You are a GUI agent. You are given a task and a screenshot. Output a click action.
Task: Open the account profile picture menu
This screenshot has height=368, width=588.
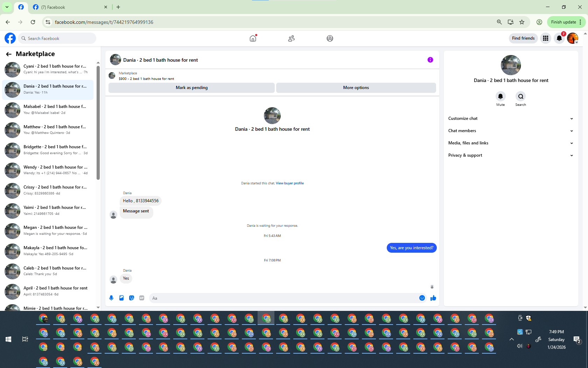[573, 38]
